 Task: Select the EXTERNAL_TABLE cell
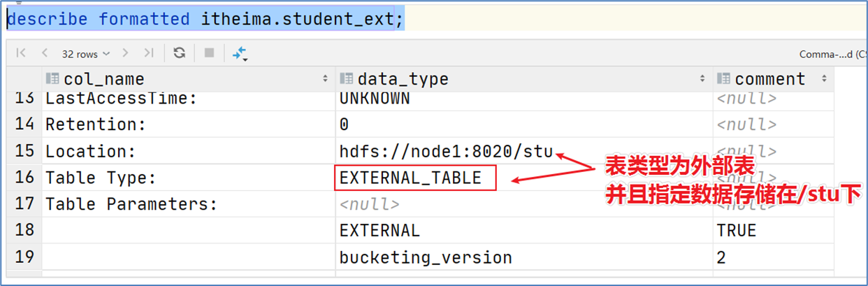point(415,178)
